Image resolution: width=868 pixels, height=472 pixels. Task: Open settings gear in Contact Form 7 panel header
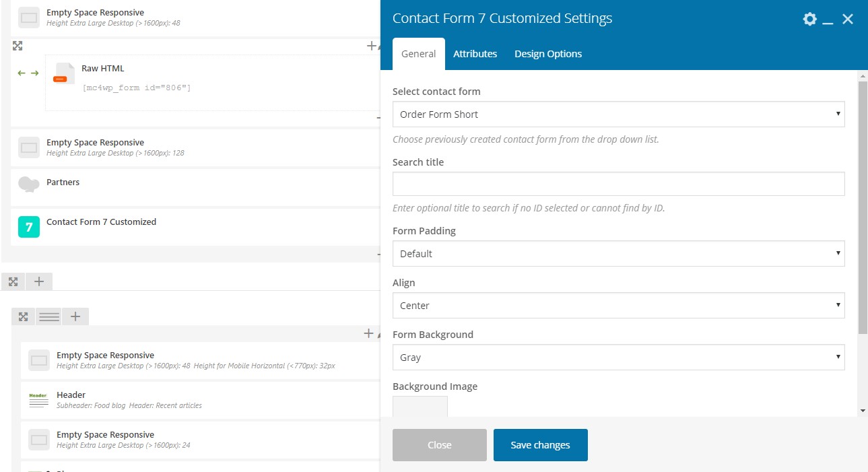pos(809,19)
